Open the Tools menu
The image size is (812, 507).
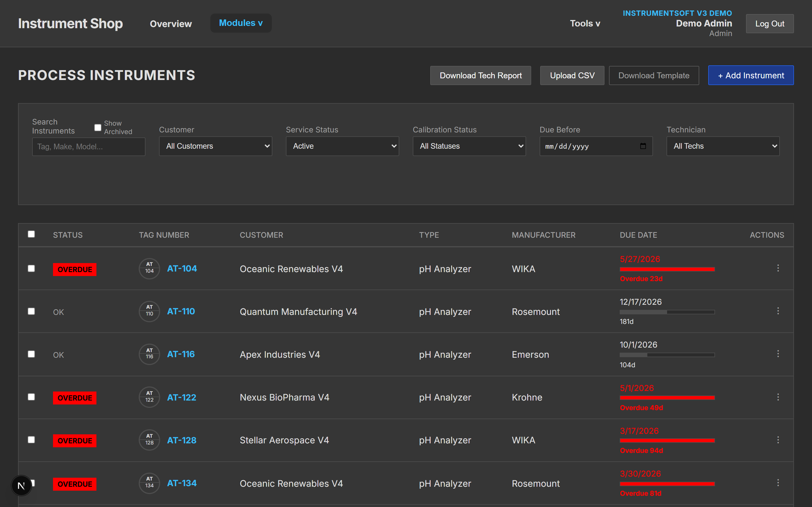585,23
